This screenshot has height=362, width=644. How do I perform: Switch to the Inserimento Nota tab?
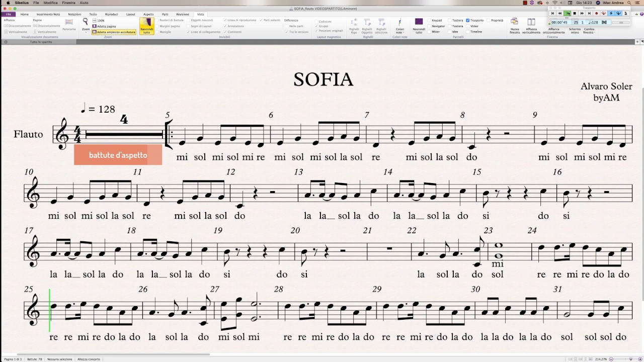[48, 15]
